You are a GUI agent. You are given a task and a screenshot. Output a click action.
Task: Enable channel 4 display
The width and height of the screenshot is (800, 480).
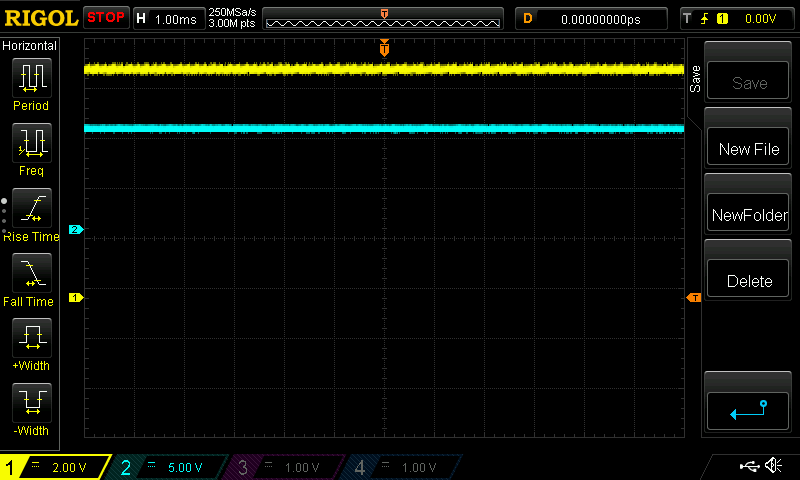[402, 467]
